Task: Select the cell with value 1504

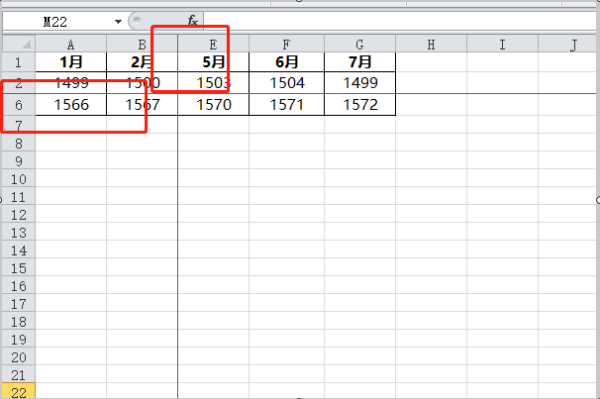Action: click(x=287, y=83)
